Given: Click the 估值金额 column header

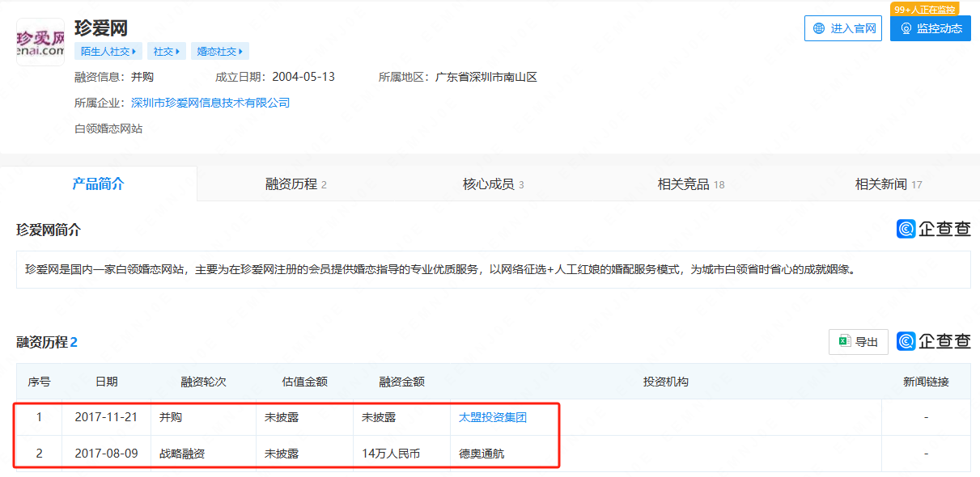Looking at the screenshot, I should click(304, 382).
